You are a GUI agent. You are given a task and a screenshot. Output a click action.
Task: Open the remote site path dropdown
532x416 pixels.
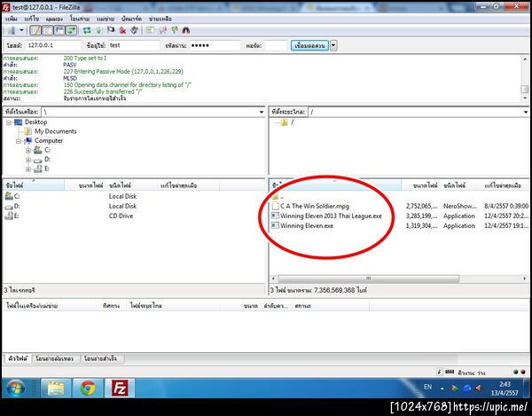click(525, 112)
